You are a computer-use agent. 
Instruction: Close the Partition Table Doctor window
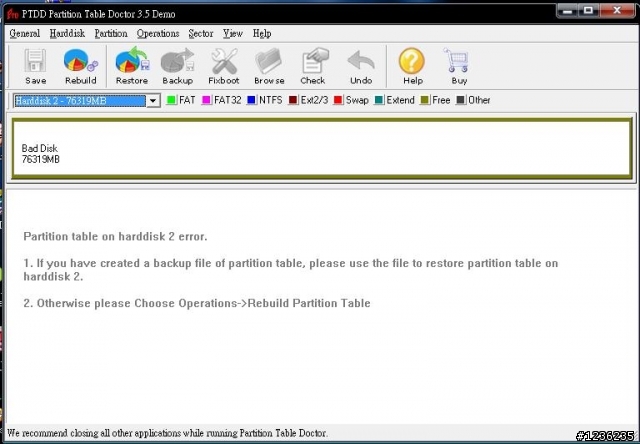pyautogui.click(x=617, y=11)
